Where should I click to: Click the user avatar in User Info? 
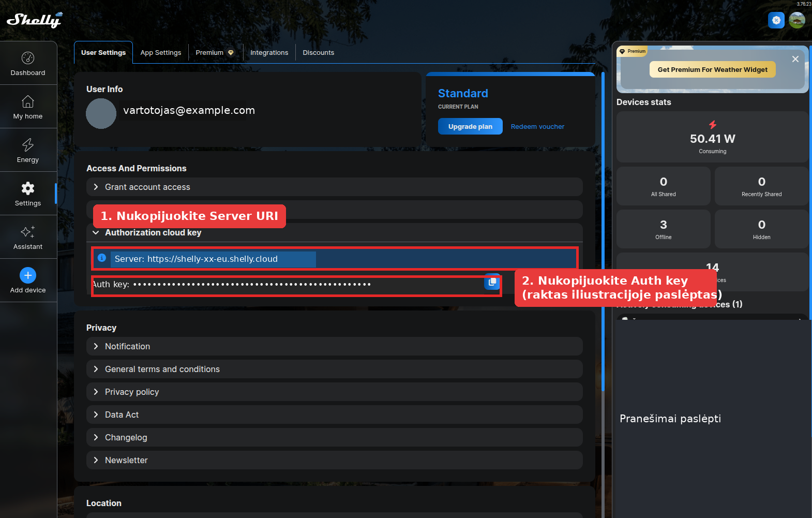(101, 113)
